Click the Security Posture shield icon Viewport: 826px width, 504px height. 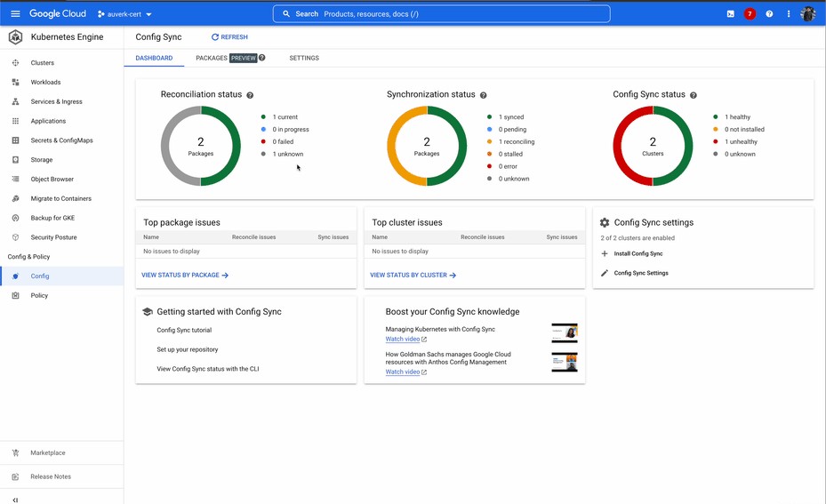point(15,237)
